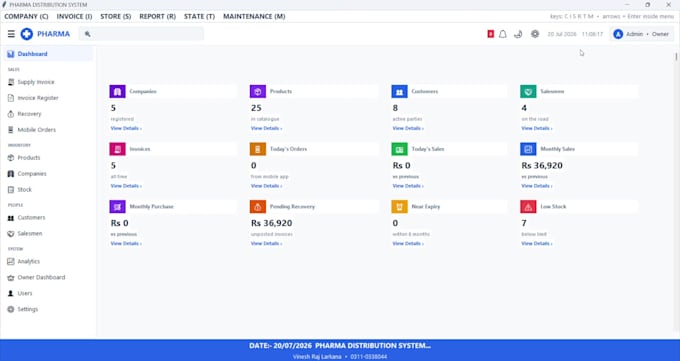Image resolution: width=680 pixels, height=361 pixels.
Task: Open the MAINTENANCE (M) menu
Action: pos(254,16)
